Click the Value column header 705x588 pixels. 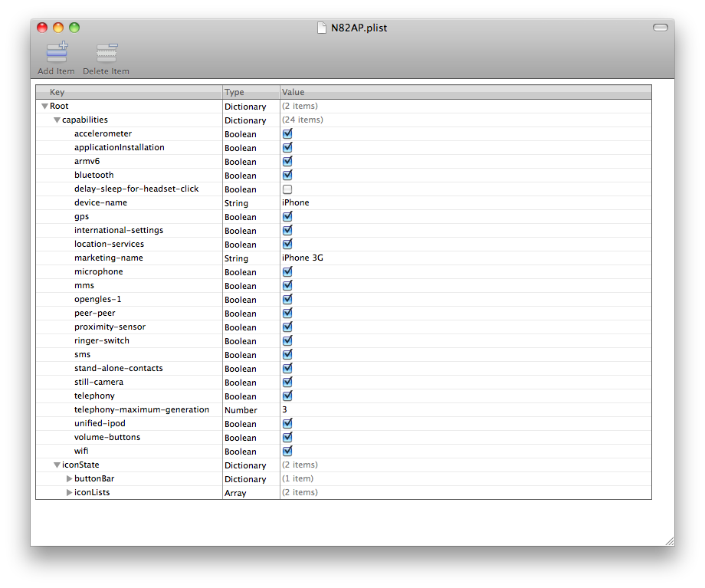pyautogui.click(x=465, y=92)
